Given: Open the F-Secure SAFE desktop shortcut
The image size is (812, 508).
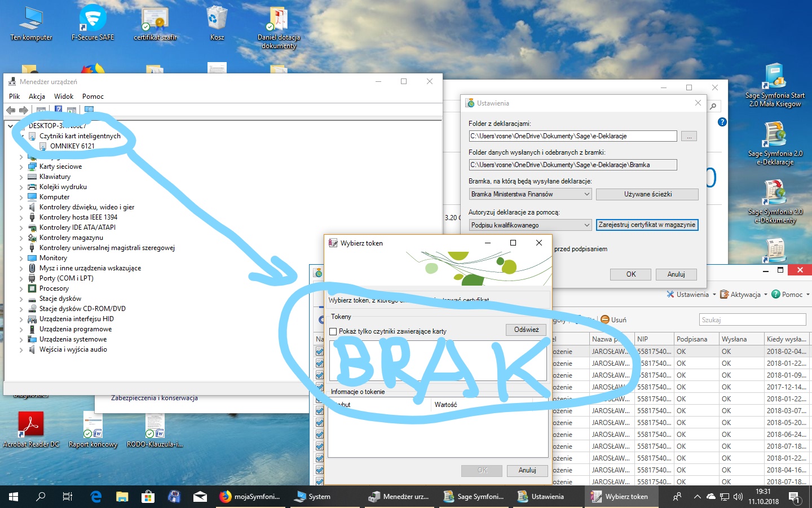Looking at the screenshot, I should (92, 23).
